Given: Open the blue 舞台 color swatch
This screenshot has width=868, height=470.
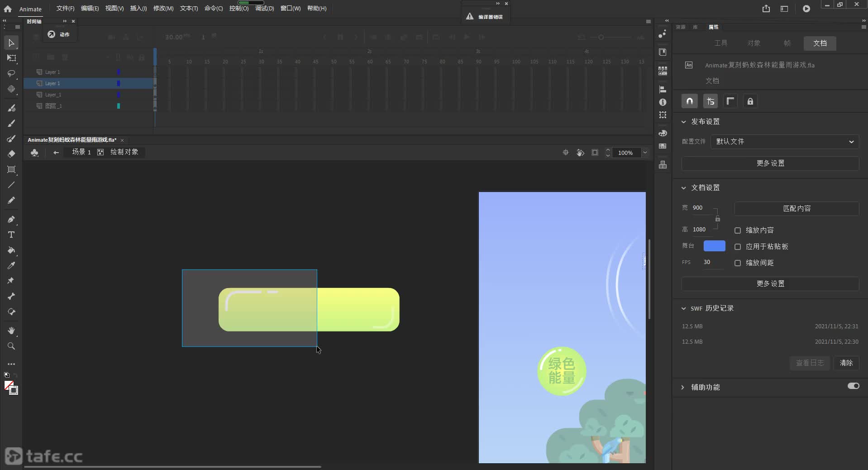Looking at the screenshot, I should pyautogui.click(x=715, y=246).
